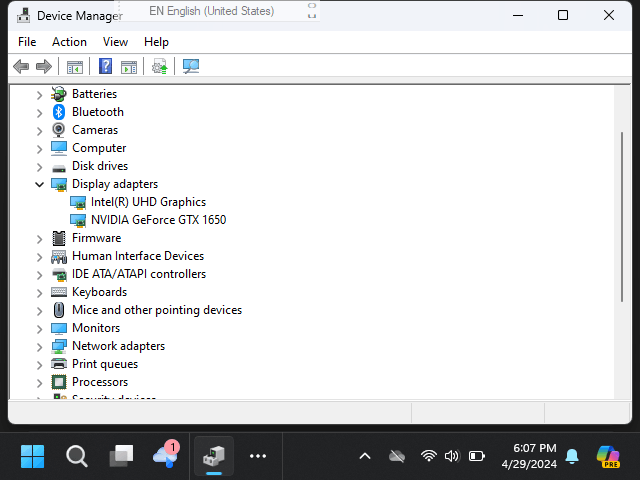This screenshot has width=640, height=480.
Task: Click the Keyboards category icon
Action: (59, 292)
